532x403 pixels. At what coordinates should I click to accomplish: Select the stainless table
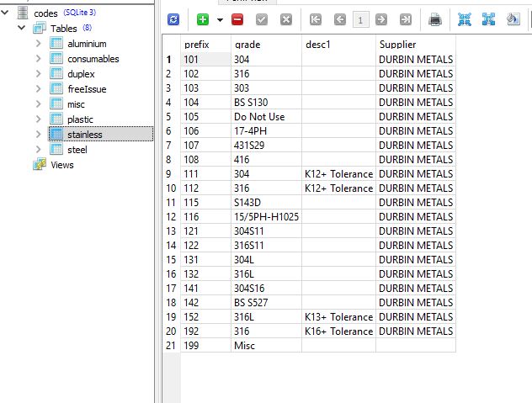(85, 135)
